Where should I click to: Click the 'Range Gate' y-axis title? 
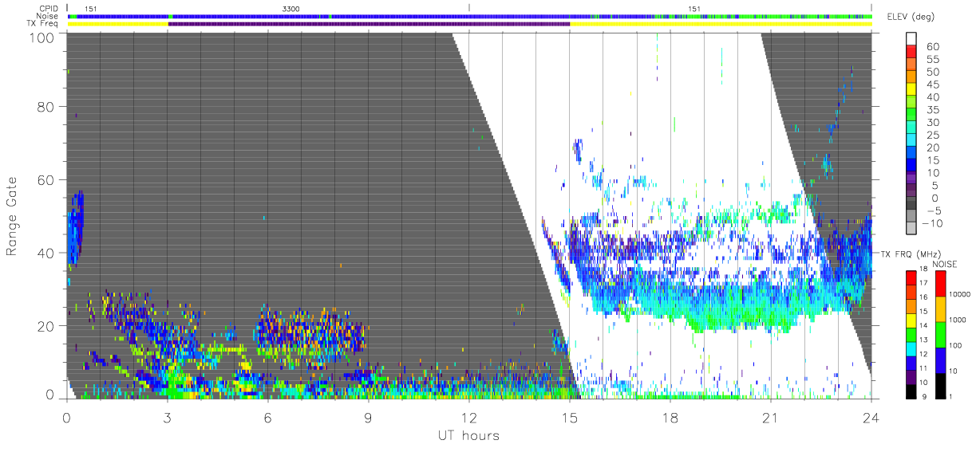[13, 215]
